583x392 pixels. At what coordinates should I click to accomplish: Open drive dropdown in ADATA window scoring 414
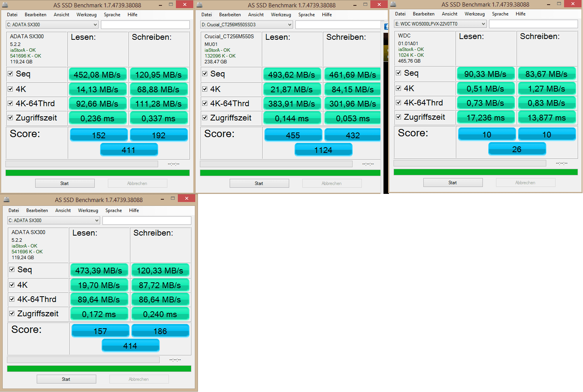pyautogui.click(x=54, y=221)
